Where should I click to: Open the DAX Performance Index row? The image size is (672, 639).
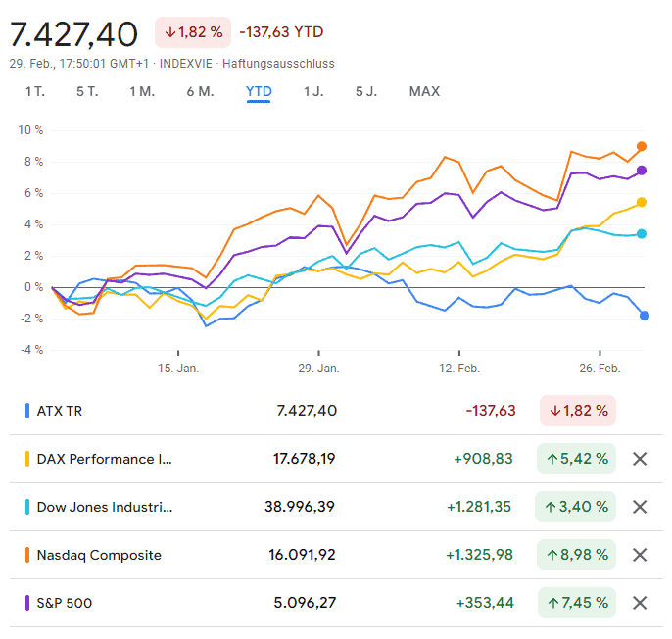[x=336, y=459]
